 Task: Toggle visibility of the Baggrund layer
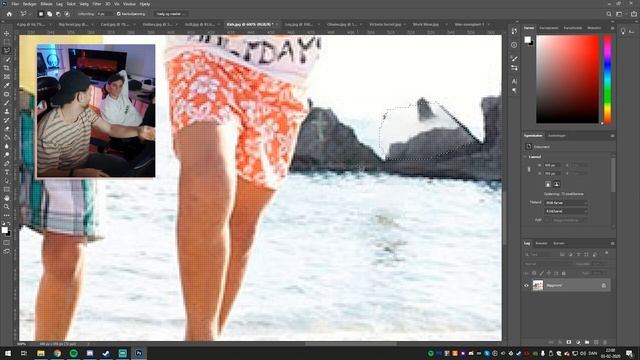click(526, 285)
